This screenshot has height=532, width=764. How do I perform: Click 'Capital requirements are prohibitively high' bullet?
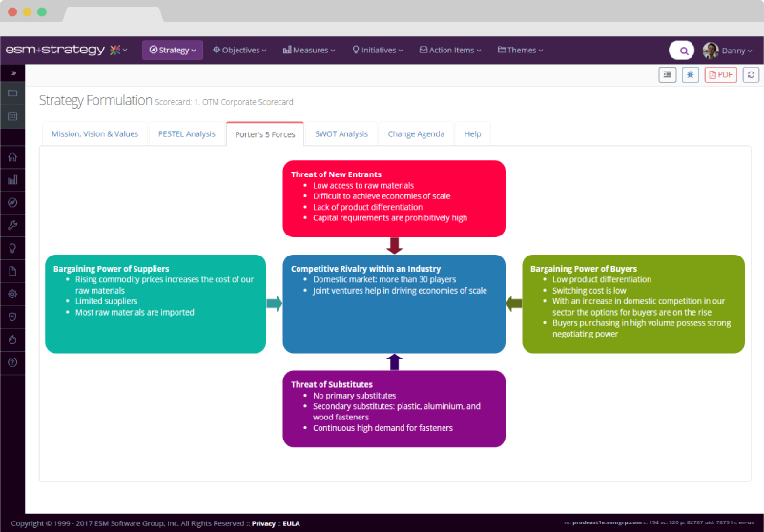[x=390, y=218]
